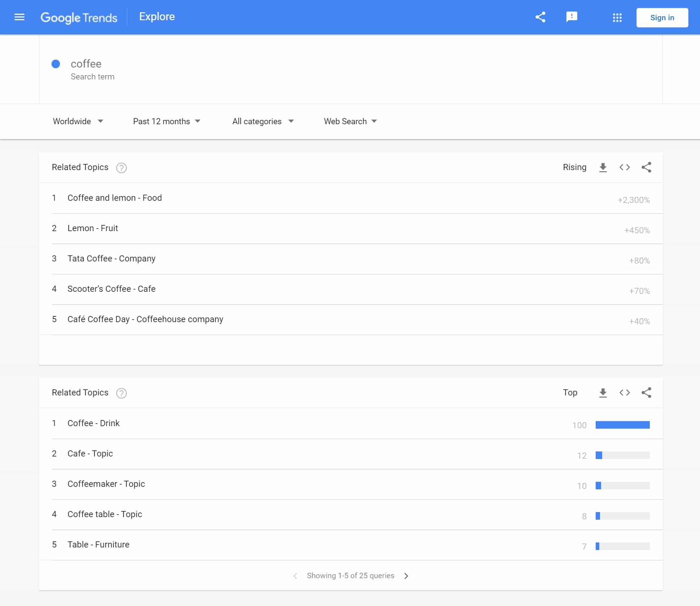The image size is (700, 606).
Task: Open the All categories dropdown
Action: coord(263,121)
